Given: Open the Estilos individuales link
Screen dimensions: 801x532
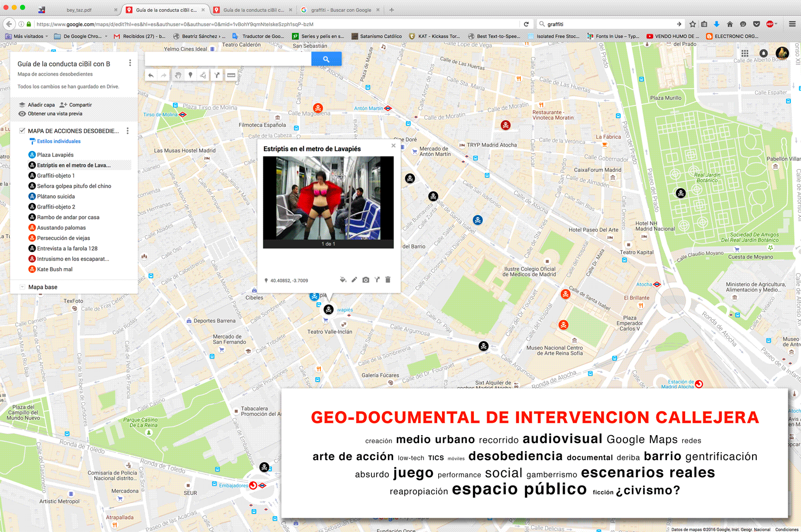Looking at the screenshot, I should (x=59, y=142).
